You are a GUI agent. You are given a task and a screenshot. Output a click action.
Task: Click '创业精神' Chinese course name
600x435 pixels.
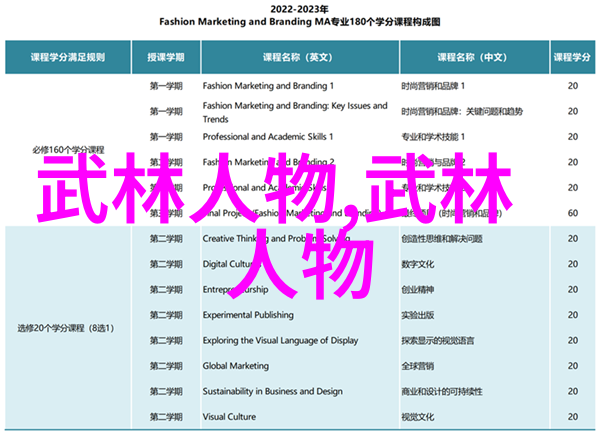point(417,290)
